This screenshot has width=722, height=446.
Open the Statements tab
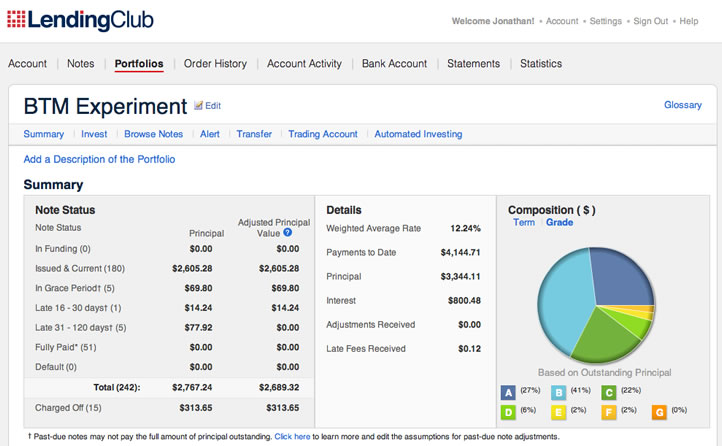point(473,64)
